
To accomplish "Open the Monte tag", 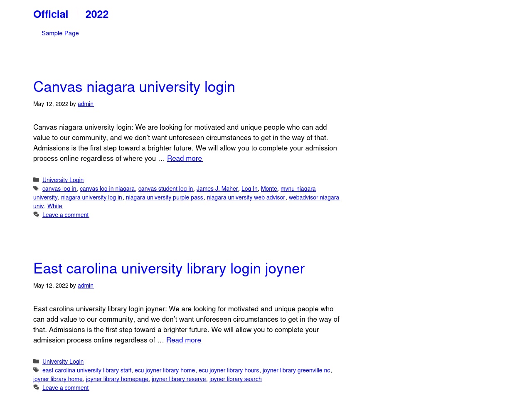I will [269, 189].
